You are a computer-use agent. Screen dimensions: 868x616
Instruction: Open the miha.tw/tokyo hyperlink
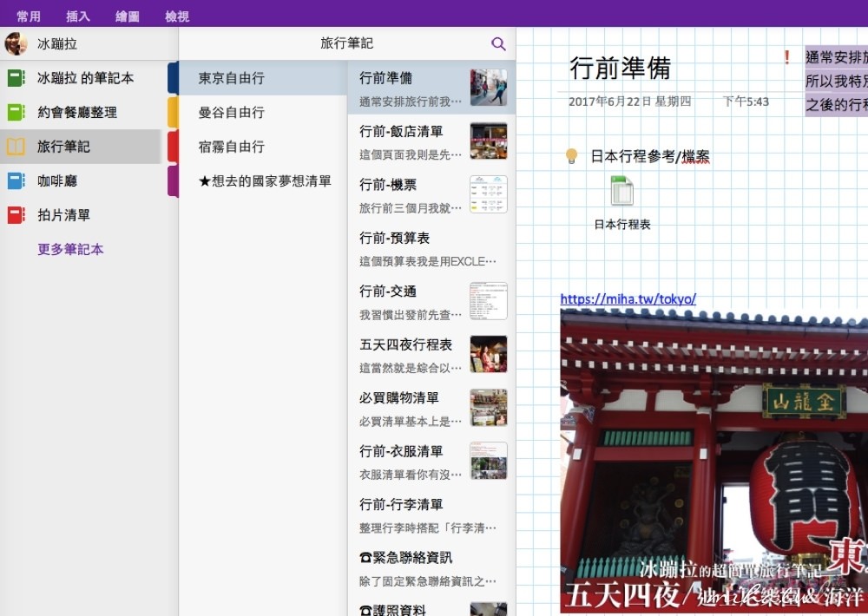(x=627, y=298)
